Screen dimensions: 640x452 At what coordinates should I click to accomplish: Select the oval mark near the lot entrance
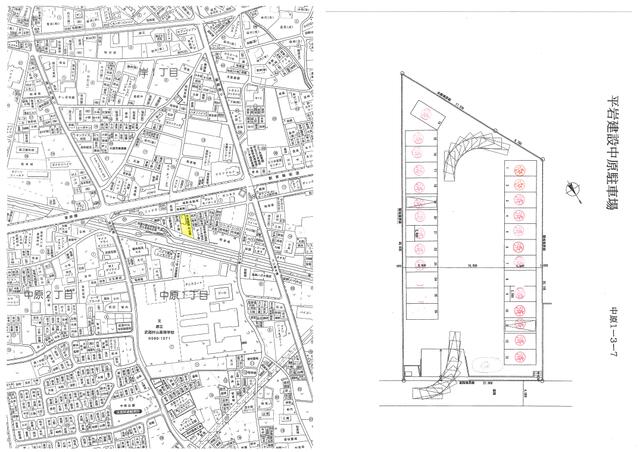487,363
